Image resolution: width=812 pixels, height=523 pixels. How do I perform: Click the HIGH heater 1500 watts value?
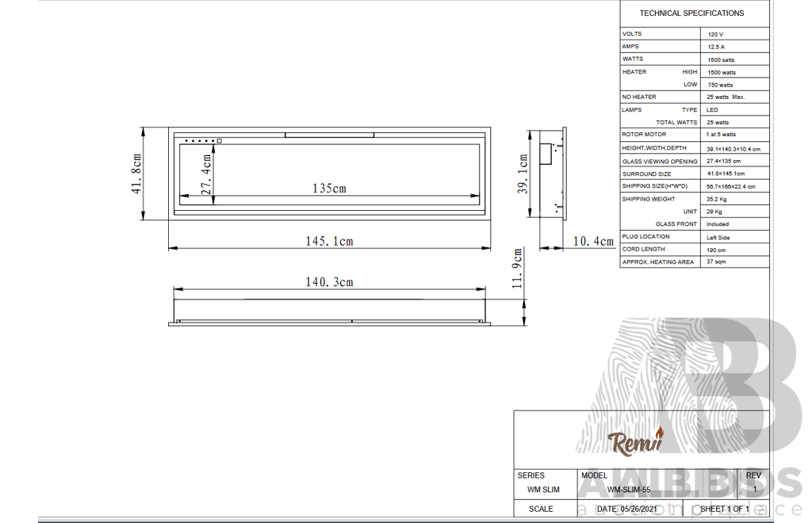click(x=722, y=72)
